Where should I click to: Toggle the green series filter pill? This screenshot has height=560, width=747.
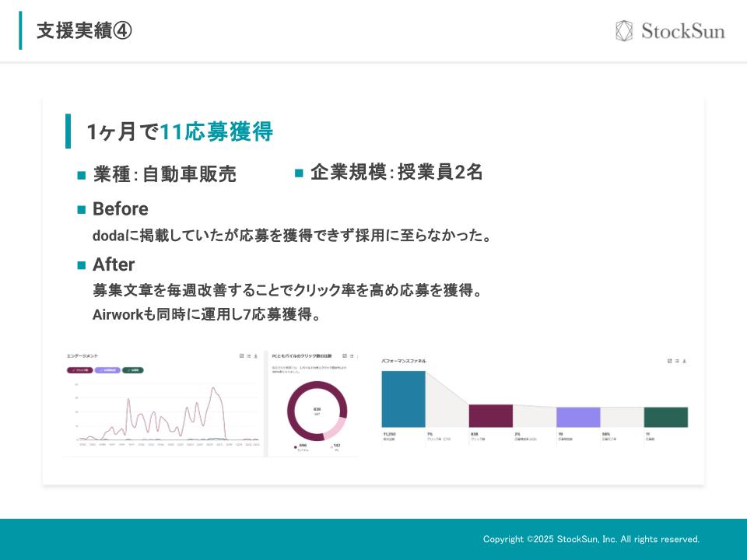click(x=133, y=369)
